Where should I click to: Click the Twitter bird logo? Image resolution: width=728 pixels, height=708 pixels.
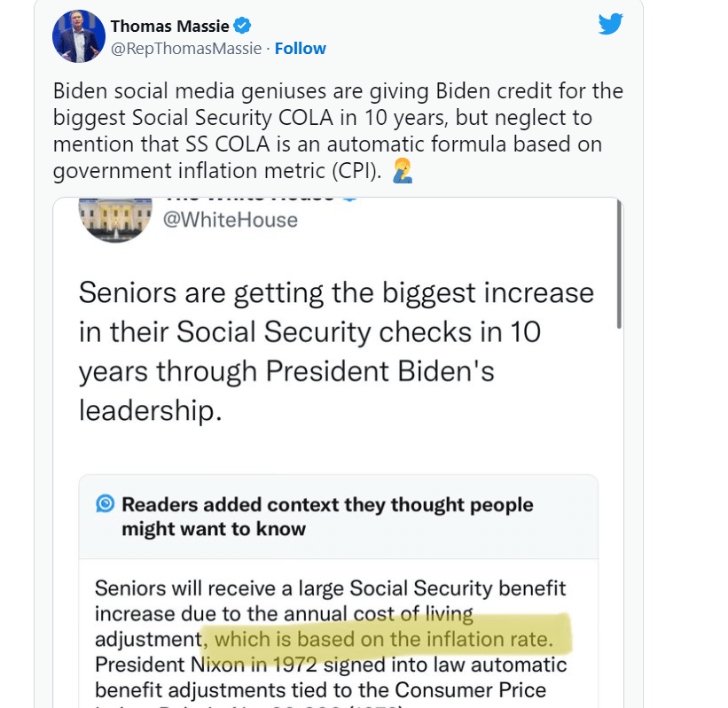[610, 24]
